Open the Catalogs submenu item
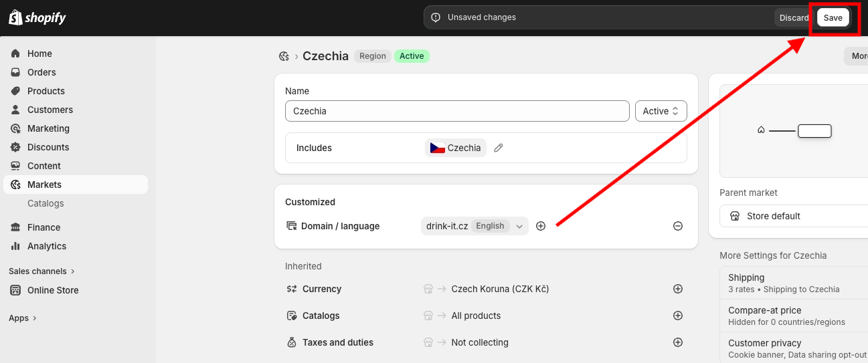This screenshot has width=868, height=363. tap(46, 203)
